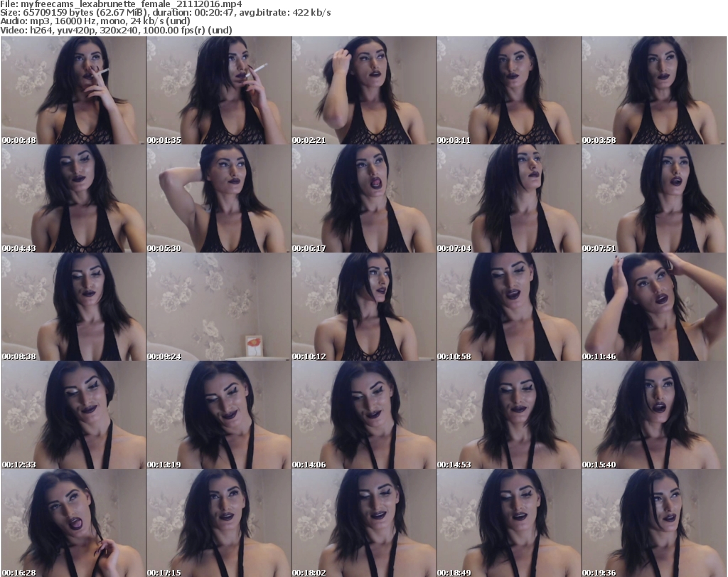Select the thumbnail frame stamped 00:10:12
This screenshot has width=728, height=577.
pyautogui.click(x=364, y=307)
